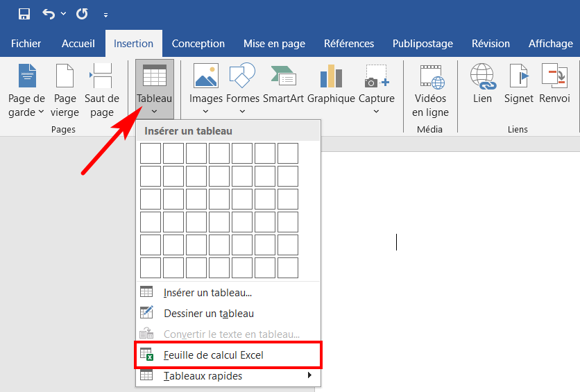Go to the Conception tab

(198, 44)
